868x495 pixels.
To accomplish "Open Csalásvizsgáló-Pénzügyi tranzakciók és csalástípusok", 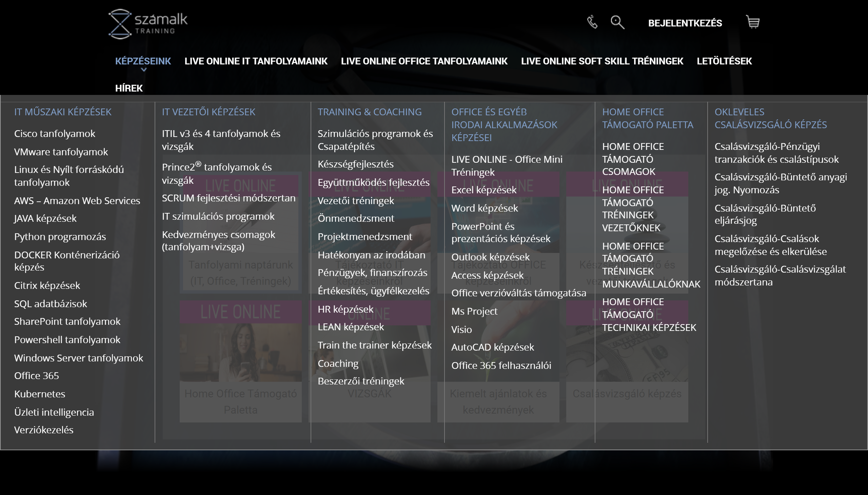I will pos(776,153).
